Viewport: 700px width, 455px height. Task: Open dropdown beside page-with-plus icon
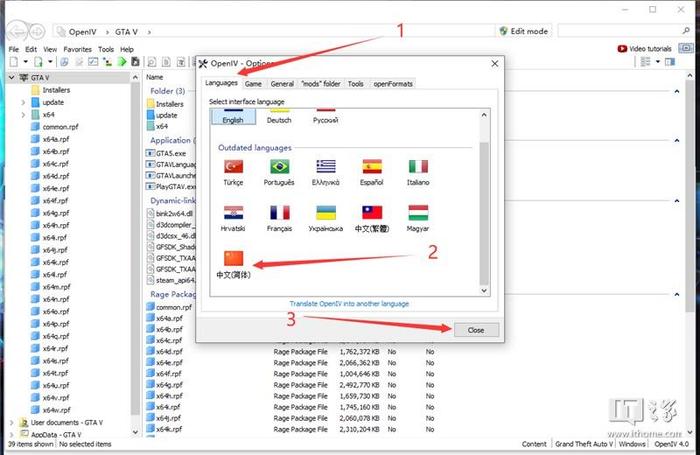click(x=50, y=62)
